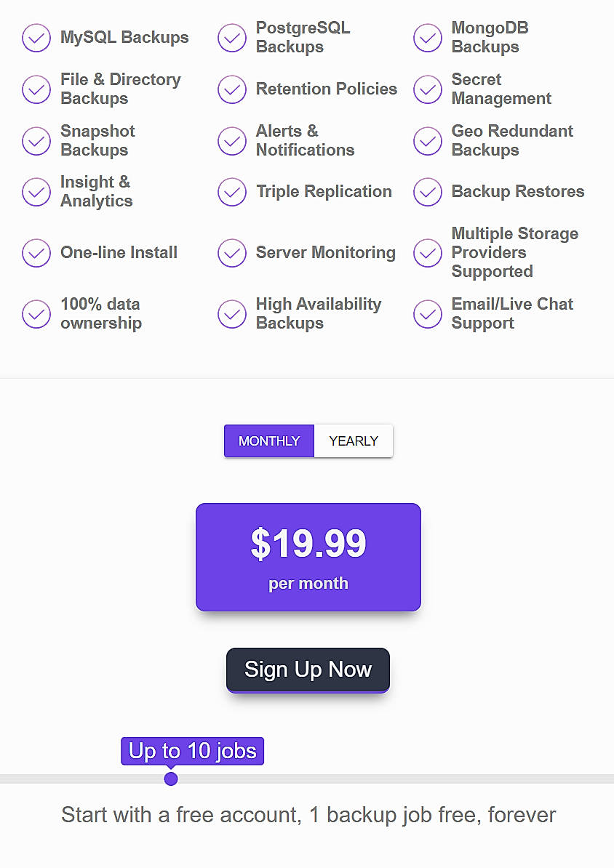Click the Sign Up Now button
This screenshot has width=614, height=868.
click(308, 670)
